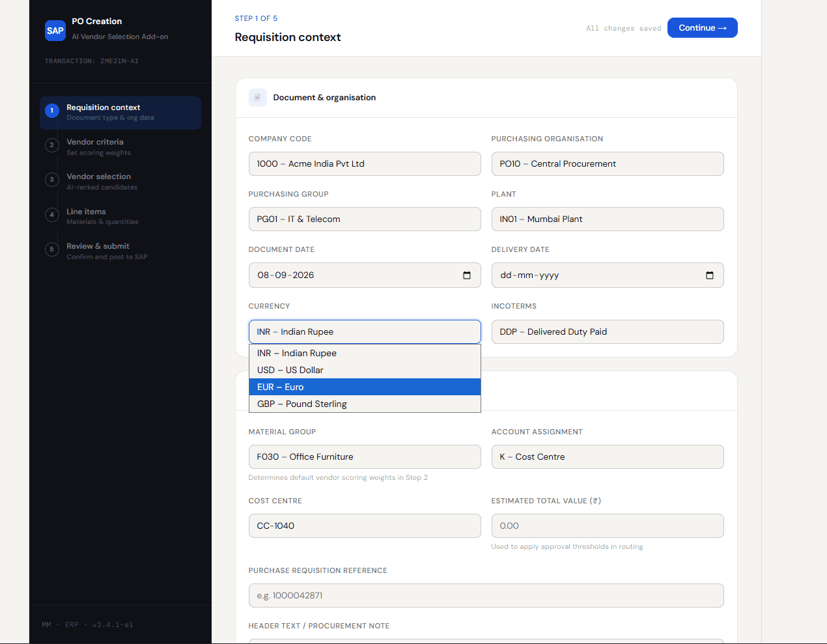827x644 pixels.
Task: Click the 'Determines default vendor scoring weights' hint
Action: (x=338, y=477)
